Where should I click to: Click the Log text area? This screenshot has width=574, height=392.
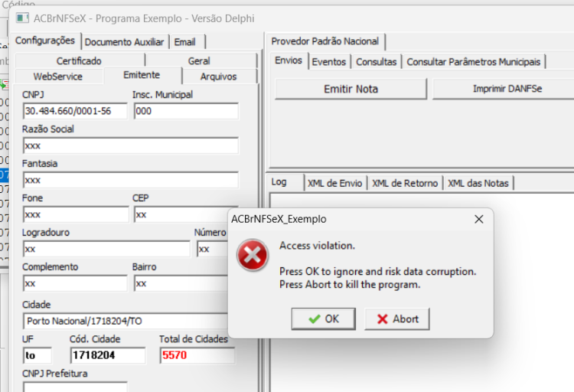pyautogui.click(x=422, y=292)
